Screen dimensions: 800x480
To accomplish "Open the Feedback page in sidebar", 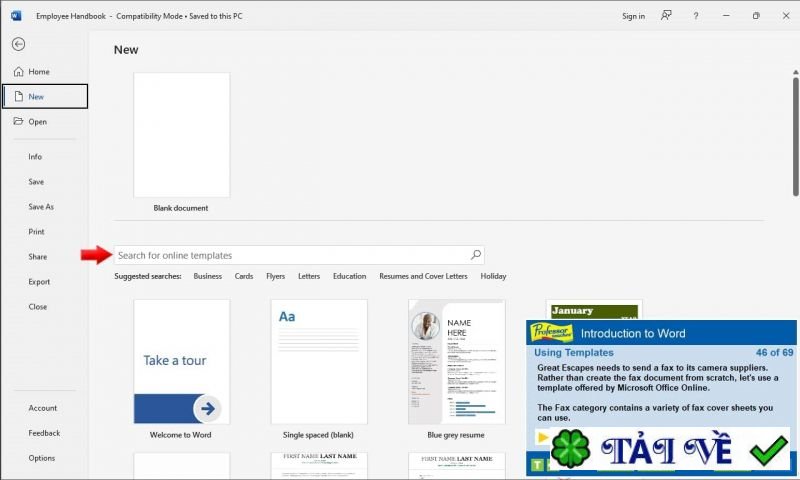I will [x=44, y=433].
